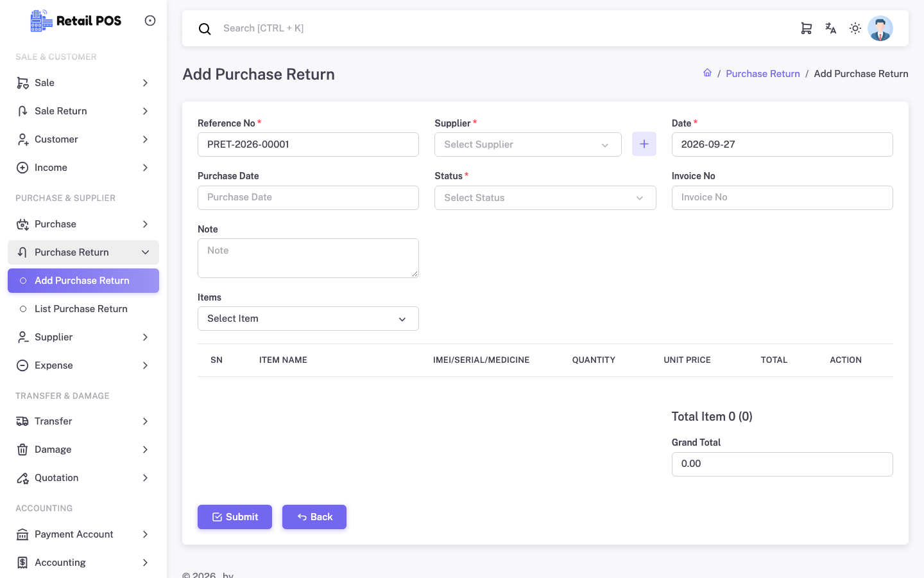Click the Supplier person icon in sidebar

tap(22, 337)
